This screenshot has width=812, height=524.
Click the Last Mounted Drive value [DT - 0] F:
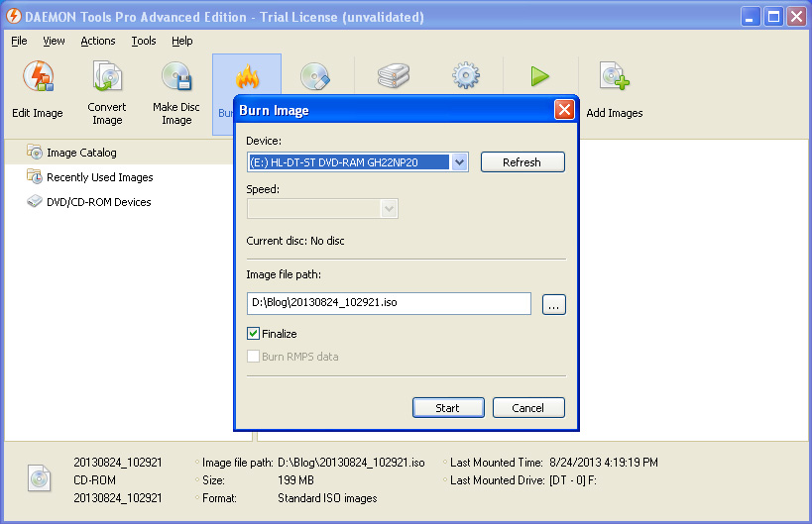(x=573, y=480)
